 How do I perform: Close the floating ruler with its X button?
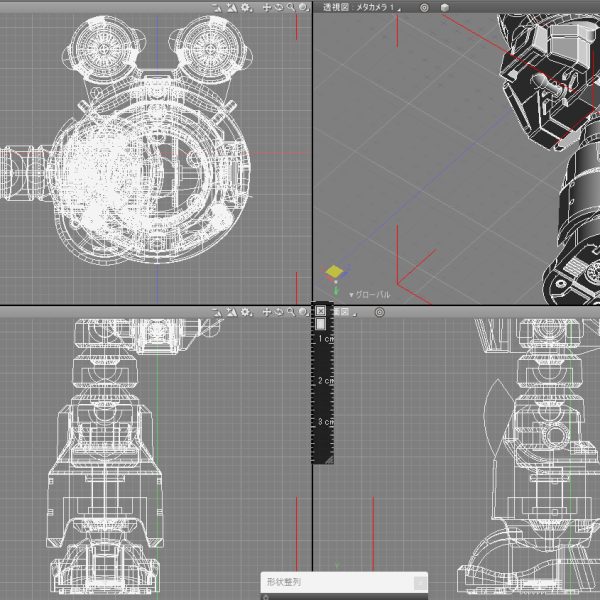(321, 311)
